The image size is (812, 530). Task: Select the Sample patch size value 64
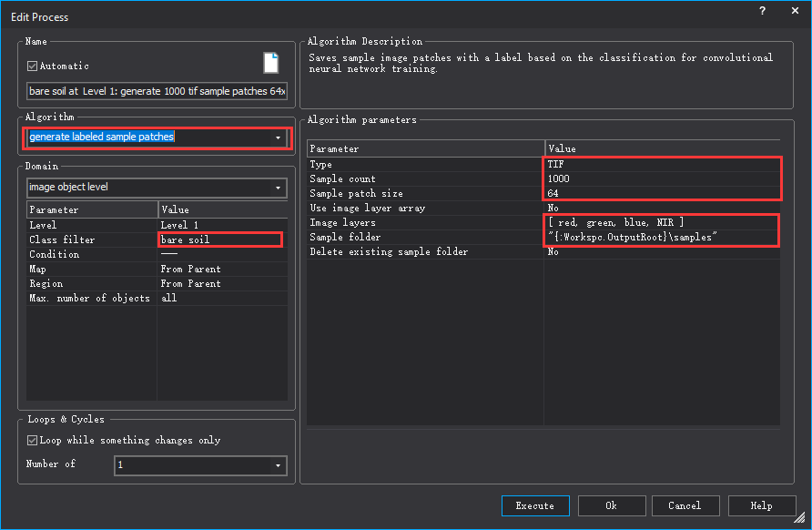point(662,193)
